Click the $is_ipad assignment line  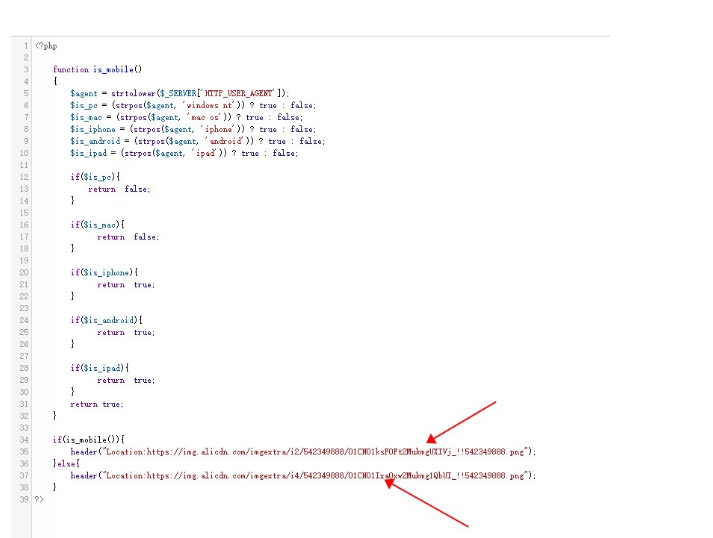click(x=184, y=153)
